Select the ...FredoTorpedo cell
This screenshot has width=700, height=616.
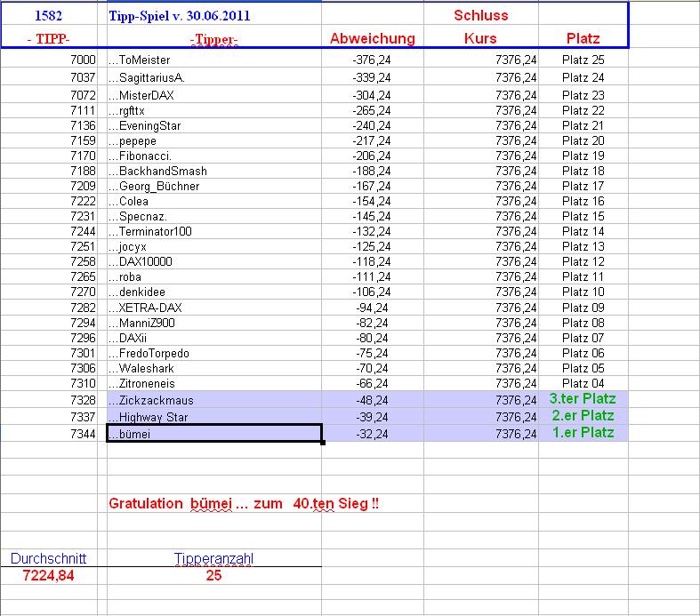[213, 353]
